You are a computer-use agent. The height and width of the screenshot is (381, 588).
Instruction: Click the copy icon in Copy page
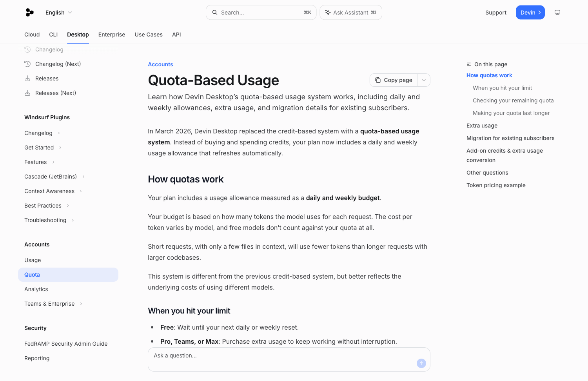coord(377,80)
